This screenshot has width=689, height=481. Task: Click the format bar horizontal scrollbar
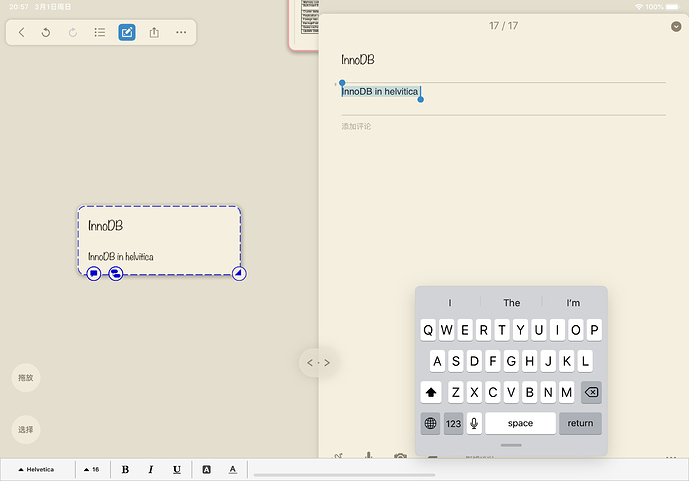tap(344, 475)
